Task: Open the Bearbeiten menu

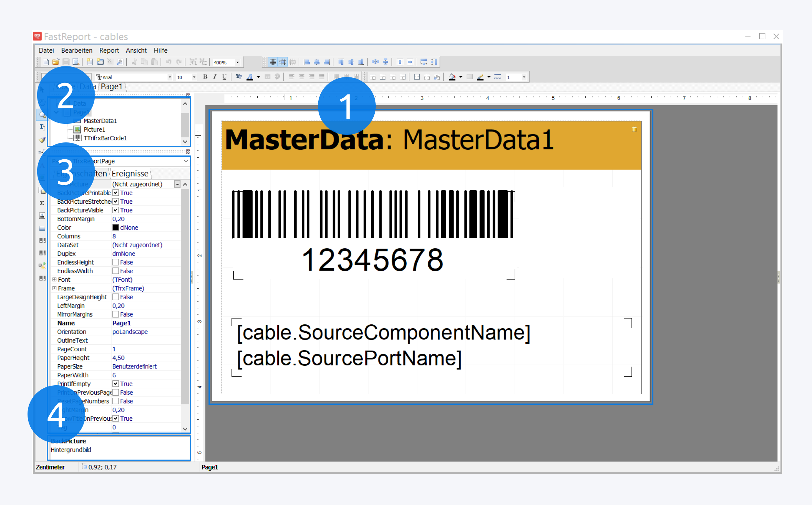Action: pos(77,51)
